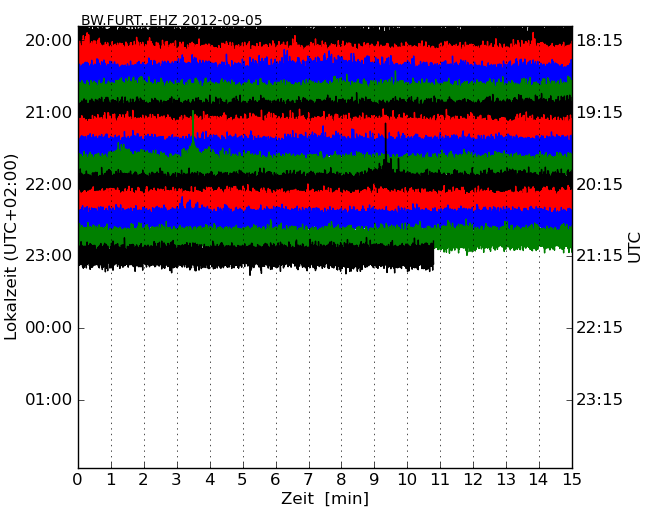Click the Zeit [min] axis label

click(x=325, y=498)
